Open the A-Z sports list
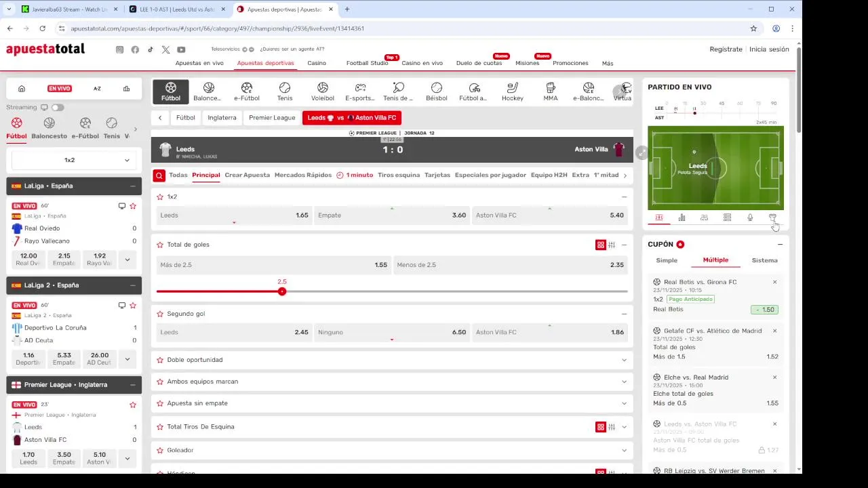 tap(97, 89)
